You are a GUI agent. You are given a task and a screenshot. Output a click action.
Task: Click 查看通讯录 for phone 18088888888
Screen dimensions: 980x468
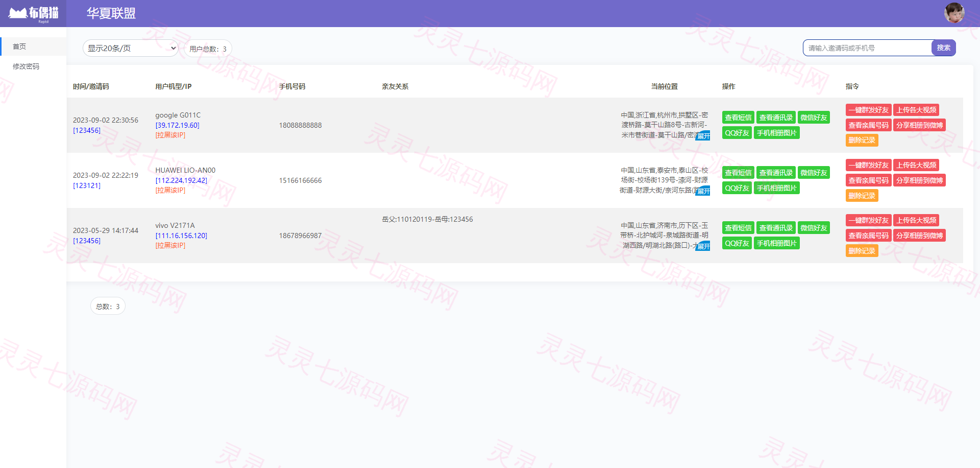click(x=776, y=118)
